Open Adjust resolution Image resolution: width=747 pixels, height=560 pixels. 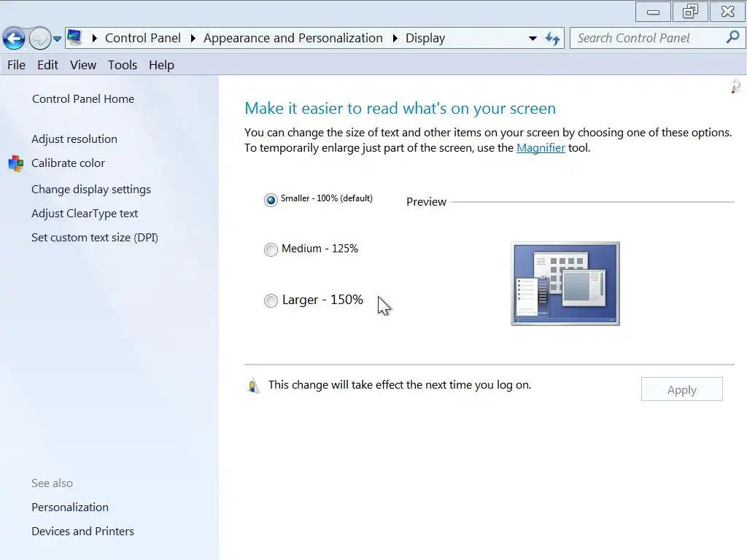point(74,139)
